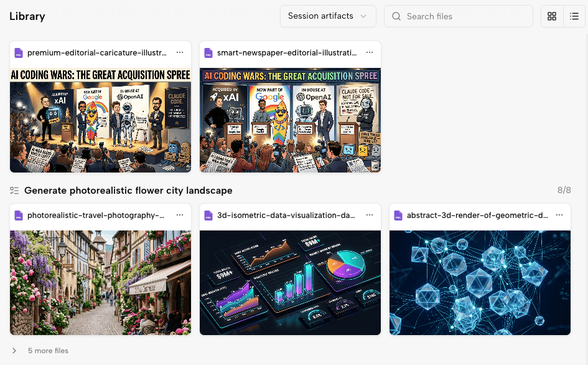
Task: Open more options for 3d-isometric-data-visualization file
Action: coord(370,216)
